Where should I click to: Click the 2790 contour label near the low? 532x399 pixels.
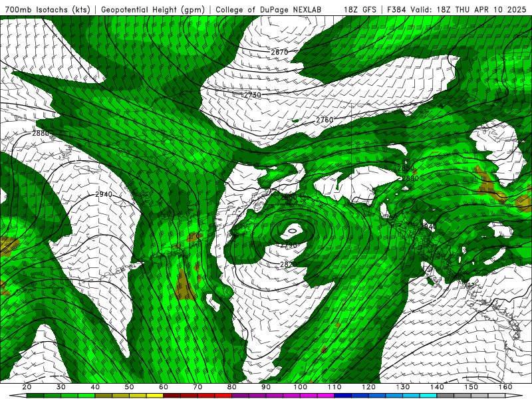(289, 245)
